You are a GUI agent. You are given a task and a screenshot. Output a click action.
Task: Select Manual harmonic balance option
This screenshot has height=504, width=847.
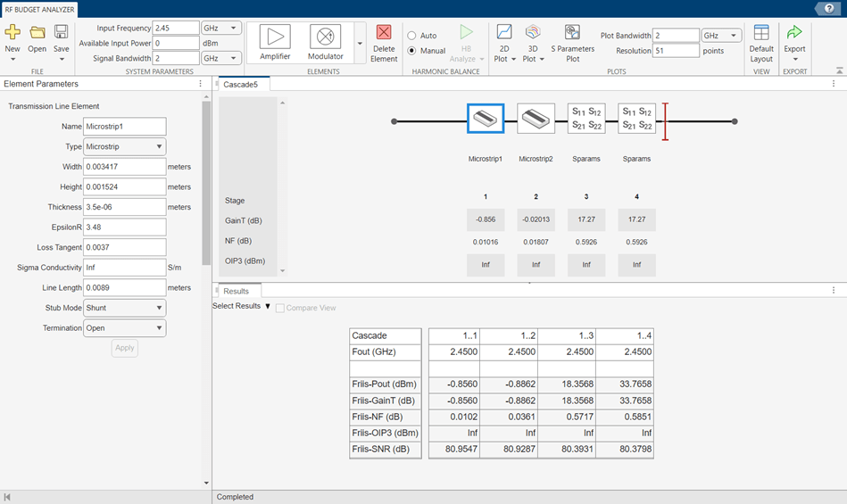click(412, 51)
